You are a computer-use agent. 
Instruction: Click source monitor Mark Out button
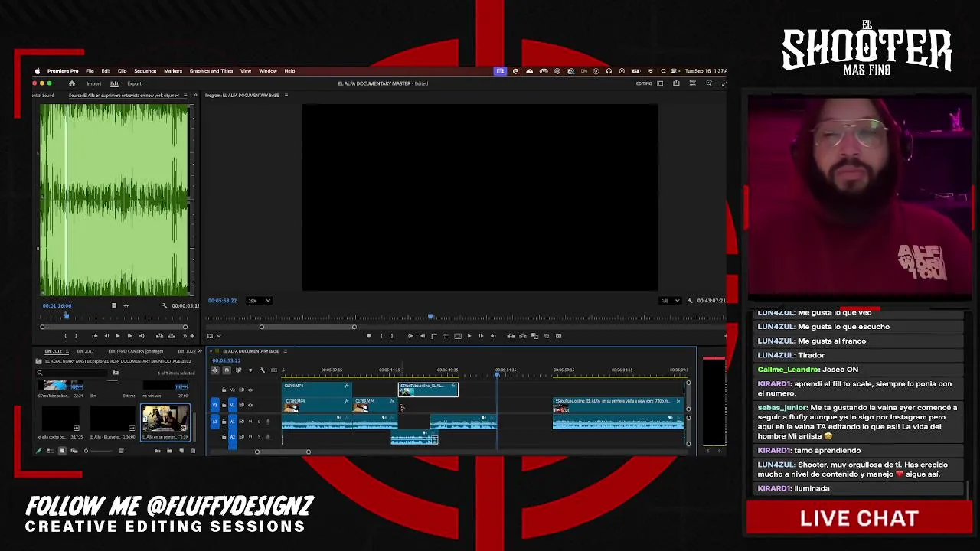pyautogui.click(x=76, y=336)
